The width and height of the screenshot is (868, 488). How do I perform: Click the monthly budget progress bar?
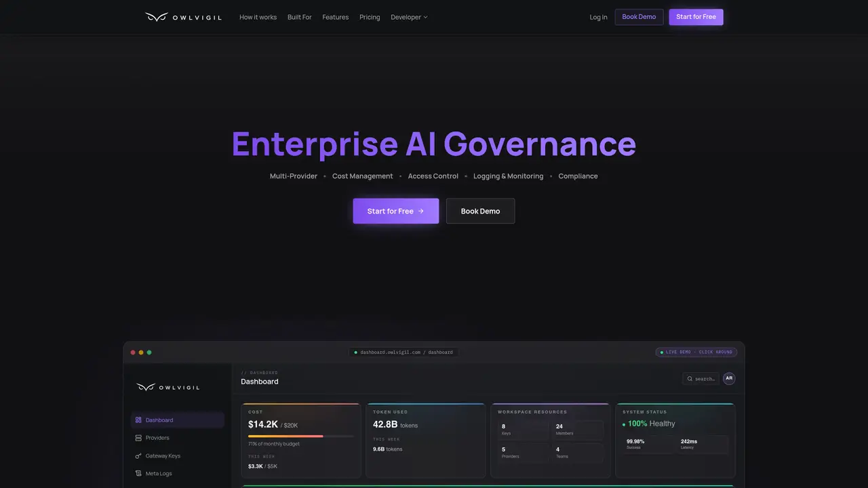[x=301, y=436]
